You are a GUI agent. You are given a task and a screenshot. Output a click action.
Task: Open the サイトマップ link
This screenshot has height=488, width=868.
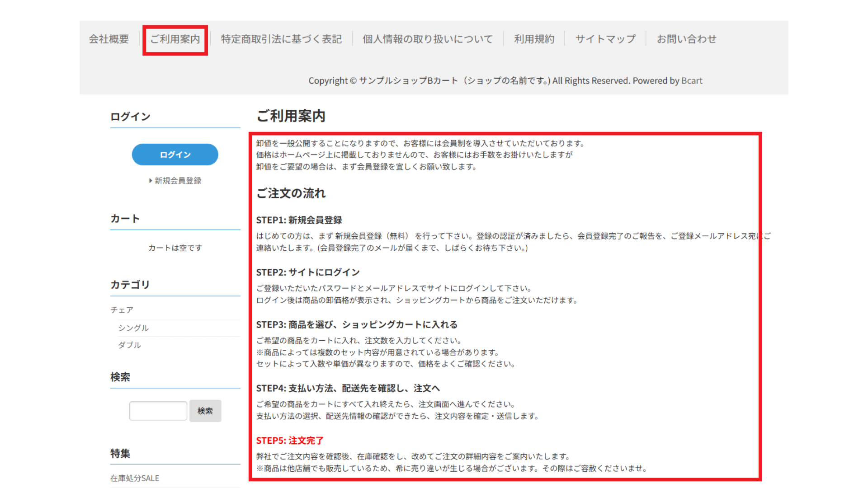pos(605,39)
